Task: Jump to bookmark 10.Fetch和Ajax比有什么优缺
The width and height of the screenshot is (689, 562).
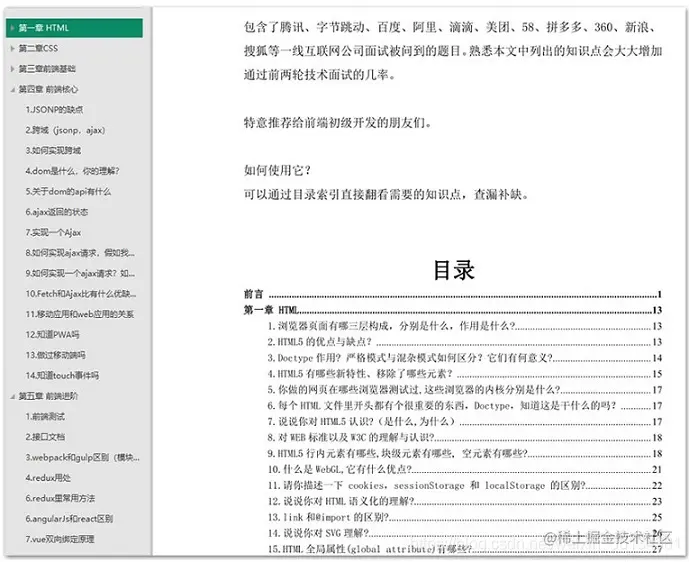Action: tap(81, 294)
